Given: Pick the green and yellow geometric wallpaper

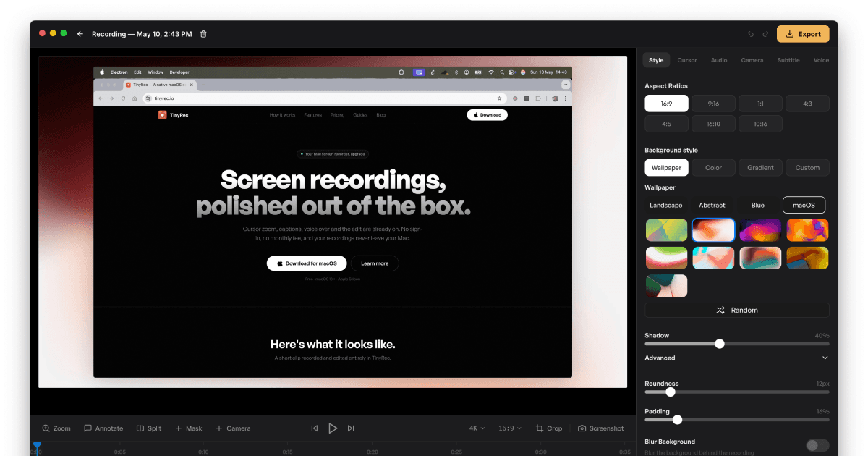Looking at the screenshot, I should tap(666, 230).
